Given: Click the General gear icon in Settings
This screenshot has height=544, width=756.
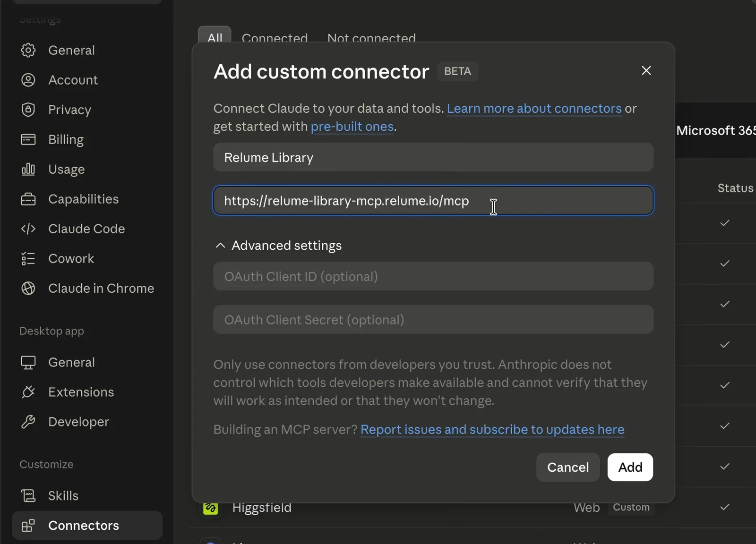Looking at the screenshot, I should tap(28, 50).
